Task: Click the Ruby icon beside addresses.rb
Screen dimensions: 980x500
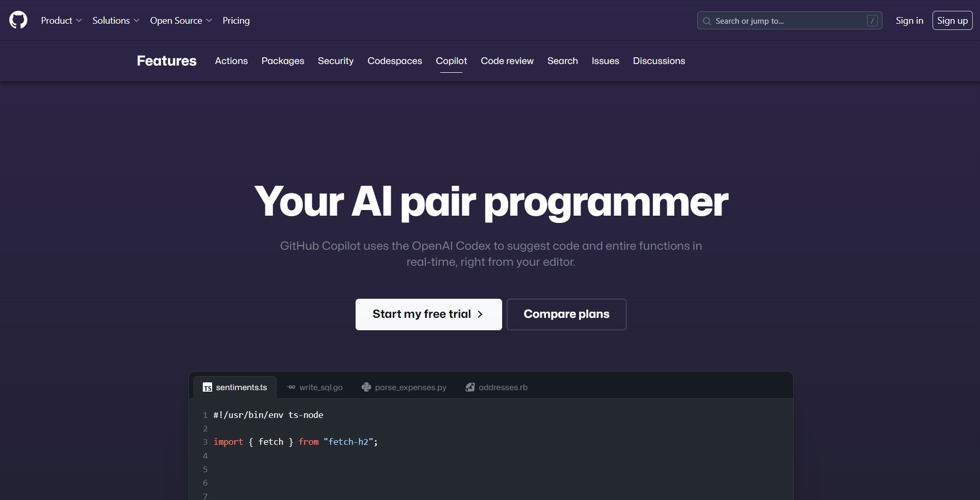Action: 470,387
